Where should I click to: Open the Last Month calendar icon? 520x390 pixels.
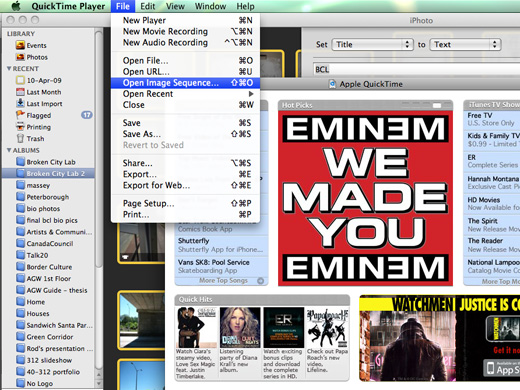coord(20,92)
